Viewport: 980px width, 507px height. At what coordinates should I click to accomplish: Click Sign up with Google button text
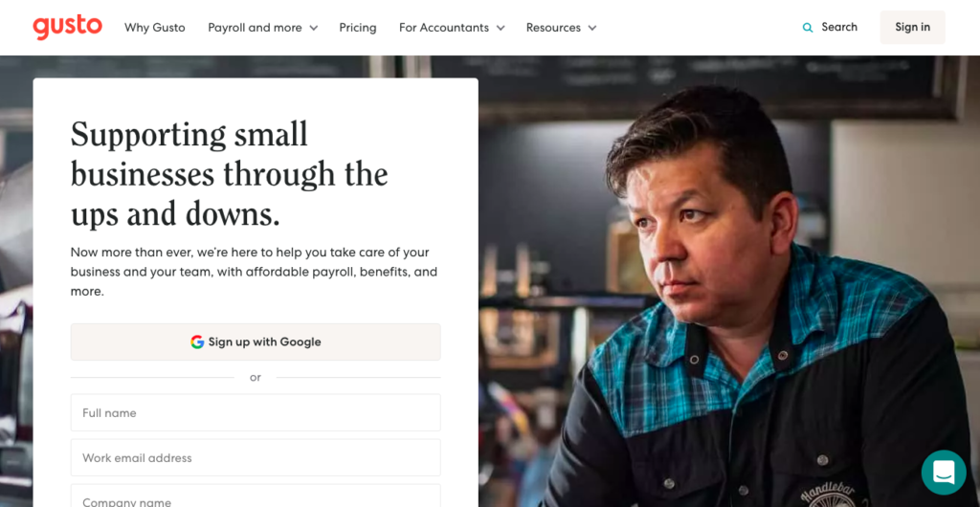pyautogui.click(x=265, y=342)
